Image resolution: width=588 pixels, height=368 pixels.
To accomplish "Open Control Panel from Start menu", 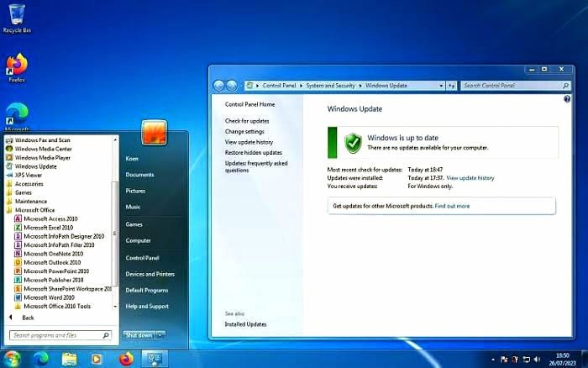I will pyautogui.click(x=142, y=258).
